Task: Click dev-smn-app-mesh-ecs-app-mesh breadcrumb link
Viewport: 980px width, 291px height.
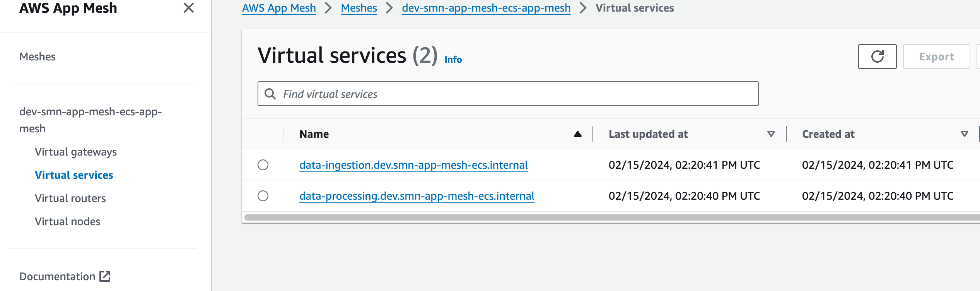Action: click(486, 8)
